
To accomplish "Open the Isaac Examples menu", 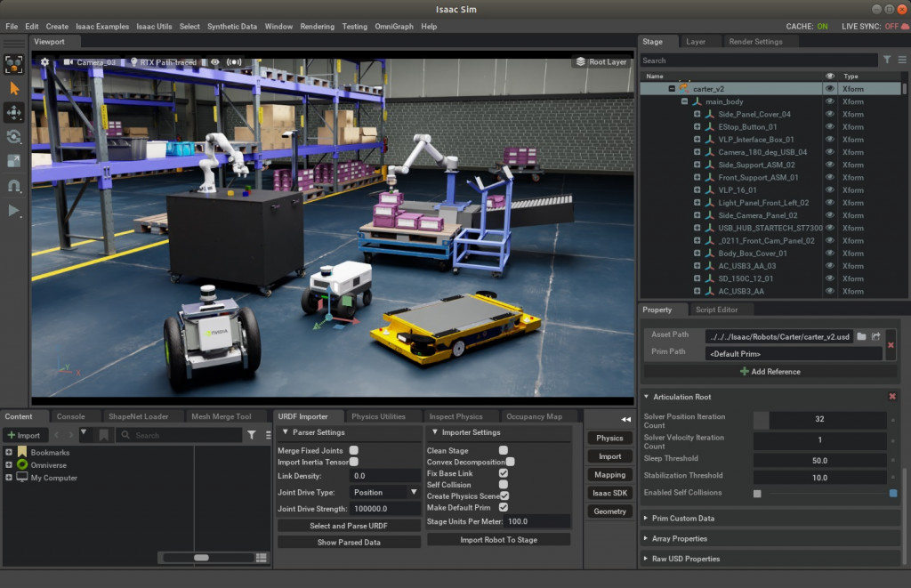I will coord(102,27).
